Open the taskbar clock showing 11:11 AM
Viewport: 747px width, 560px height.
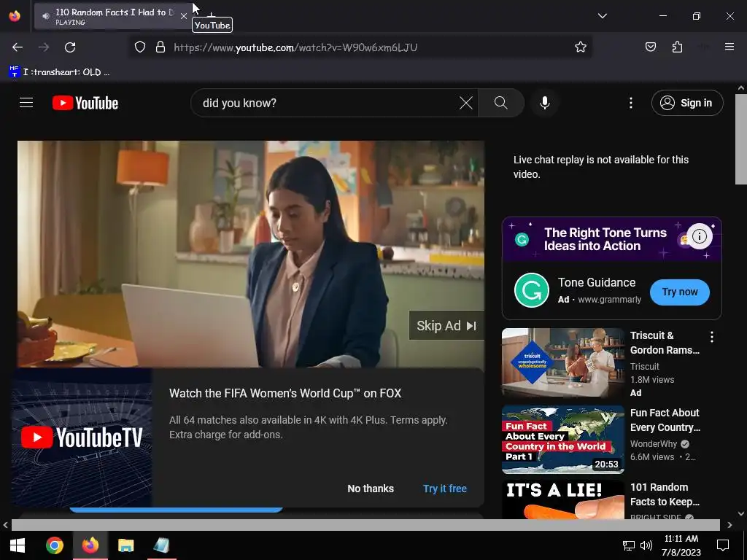coord(681,545)
